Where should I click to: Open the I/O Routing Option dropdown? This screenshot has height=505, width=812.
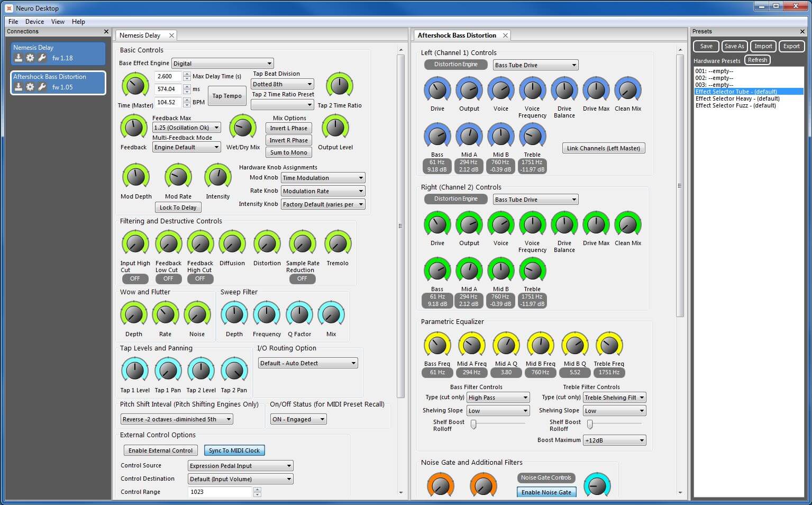(x=308, y=363)
